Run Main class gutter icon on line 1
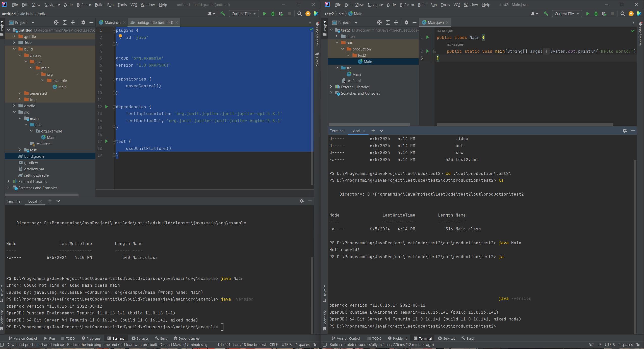The width and height of the screenshot is (644, 349). click(x=427, y=37)
